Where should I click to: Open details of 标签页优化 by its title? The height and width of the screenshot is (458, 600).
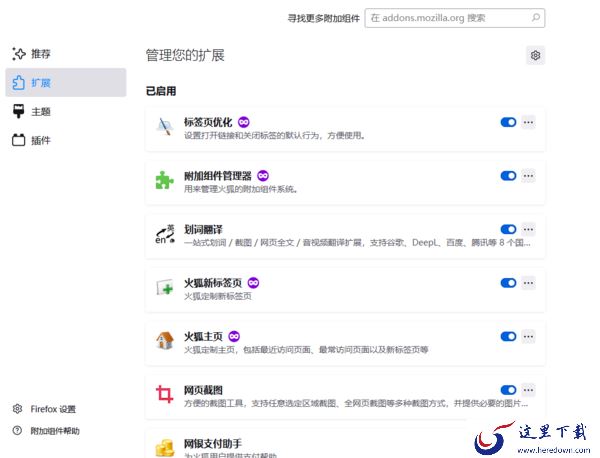click(208, 122)
